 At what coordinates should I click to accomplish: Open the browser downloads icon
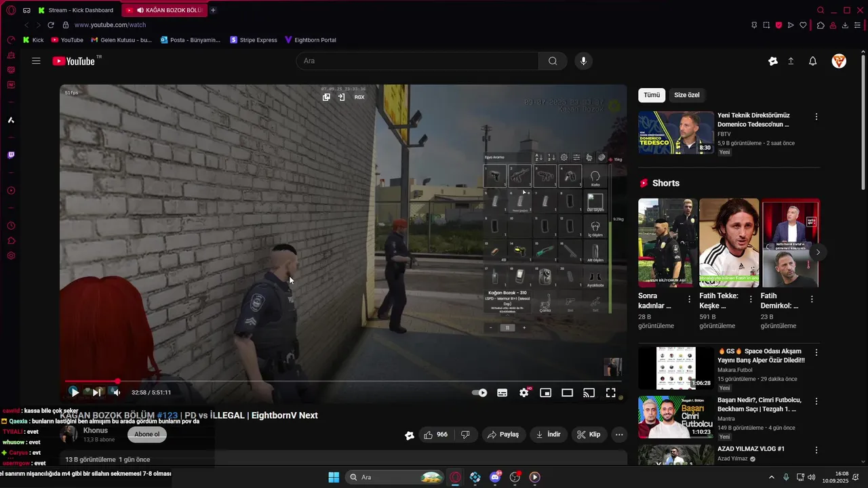(845, 25)
